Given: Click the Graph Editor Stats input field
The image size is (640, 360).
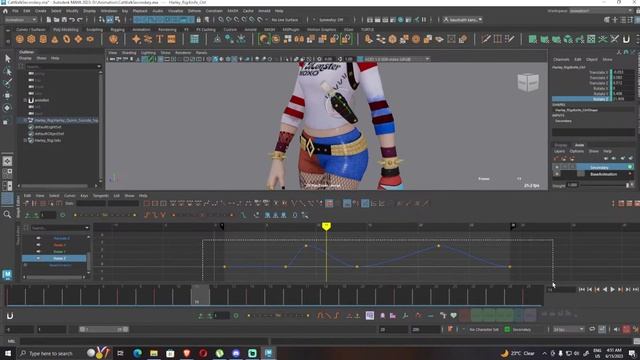Looking at the screenshot, I should [x=91, y=204].
